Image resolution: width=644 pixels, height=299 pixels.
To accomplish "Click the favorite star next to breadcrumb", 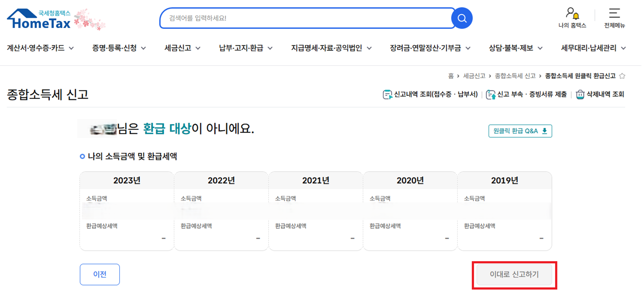I will click(622, 76).
